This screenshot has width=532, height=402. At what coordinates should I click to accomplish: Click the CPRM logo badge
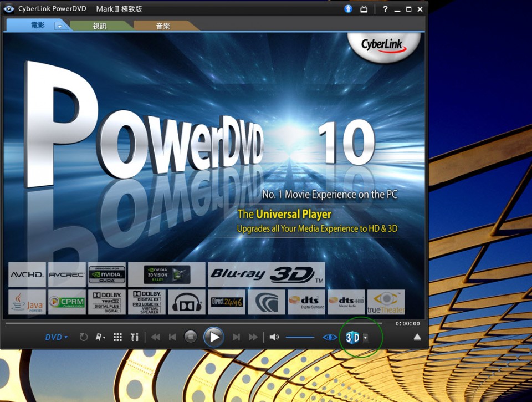pos(67,302)
